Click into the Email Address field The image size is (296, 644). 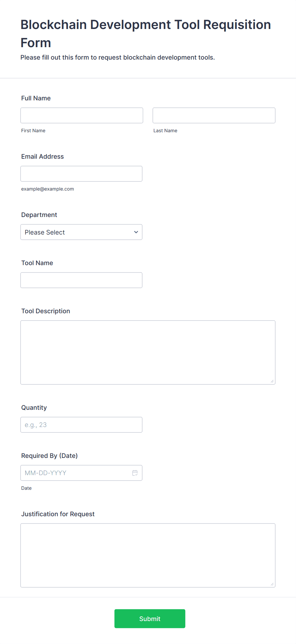(x=81, y=174)
